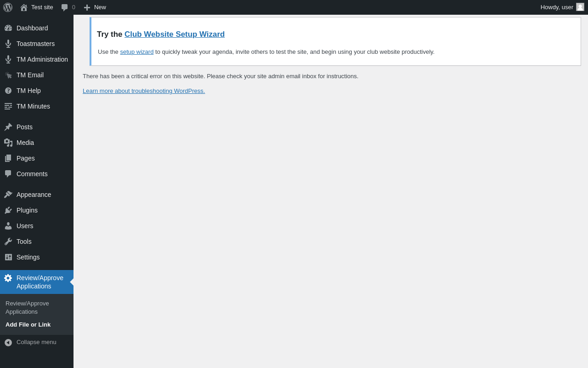Open the TM Email menu label

click(30, 75)
